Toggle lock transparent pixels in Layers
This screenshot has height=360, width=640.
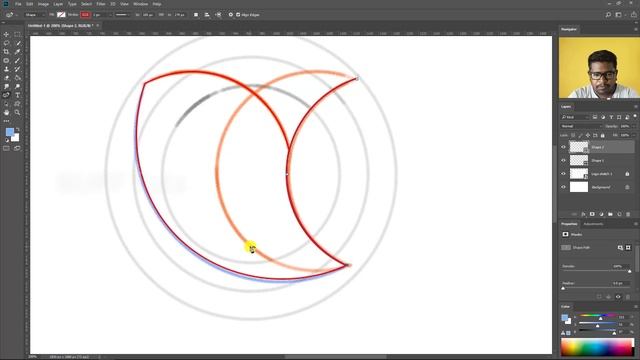pos(573,135)
